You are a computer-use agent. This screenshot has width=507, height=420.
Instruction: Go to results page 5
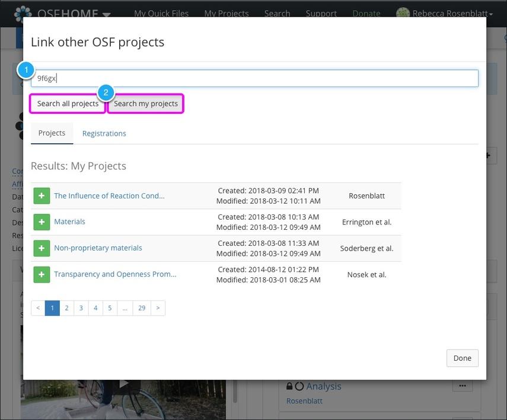coord(110,308)
